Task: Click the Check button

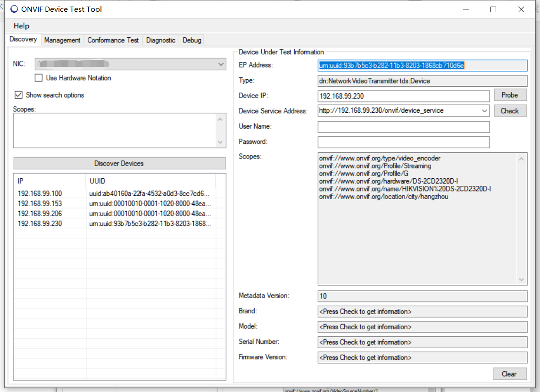Action: (x=510, y=111)
